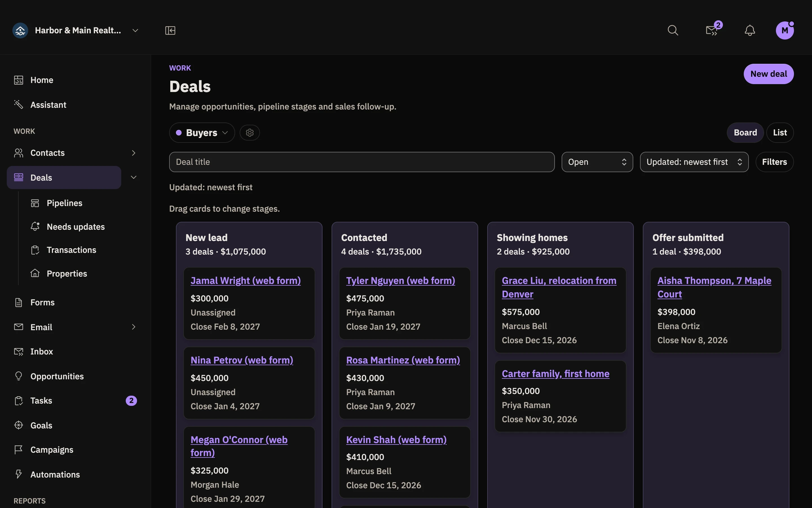Click the Email envelope icon
The height and width of the screenshot is (508, 812).
[18, 327]
